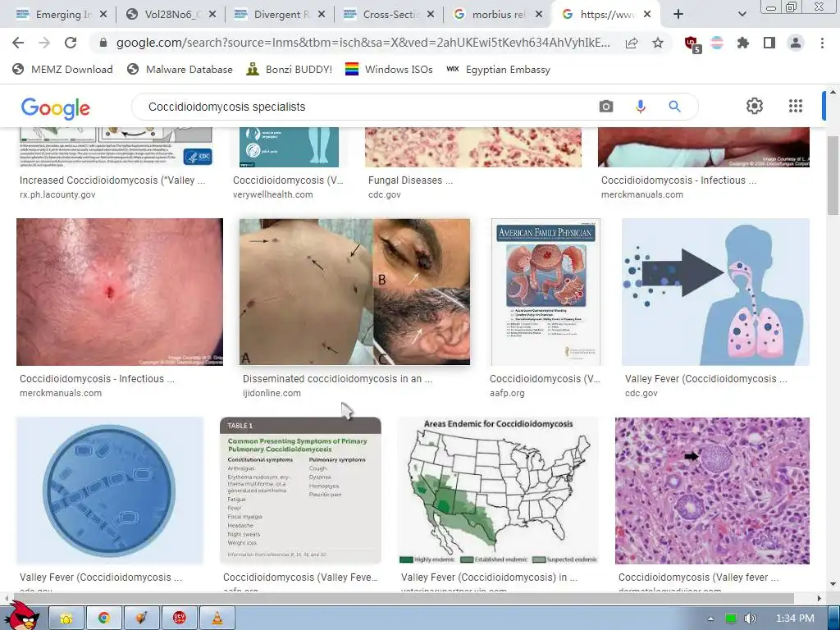
Task: Share this page via the address bar icon
Action: pyautogui.click(x=632, y=43)
